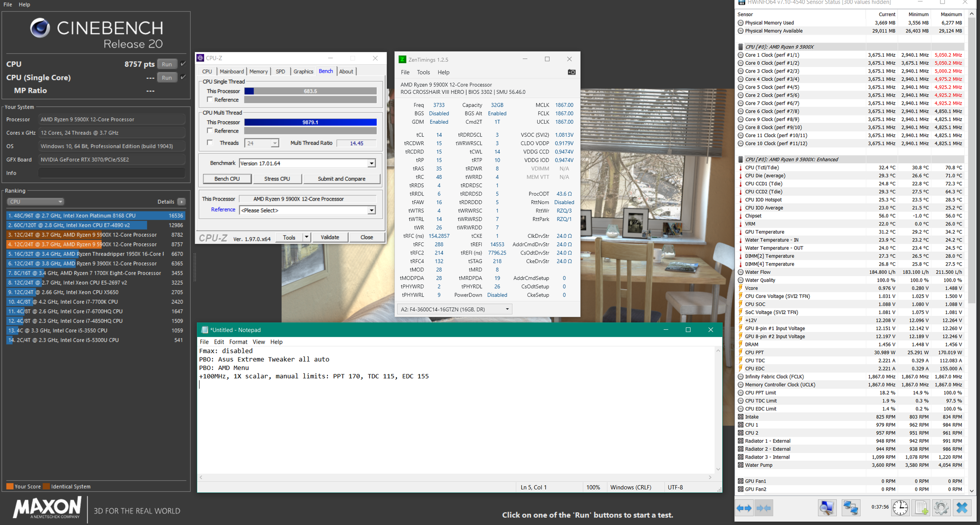980x525 pixels.
Task: Click the Notepad vertical scrollbar down arrow
Action: (718, 469)
